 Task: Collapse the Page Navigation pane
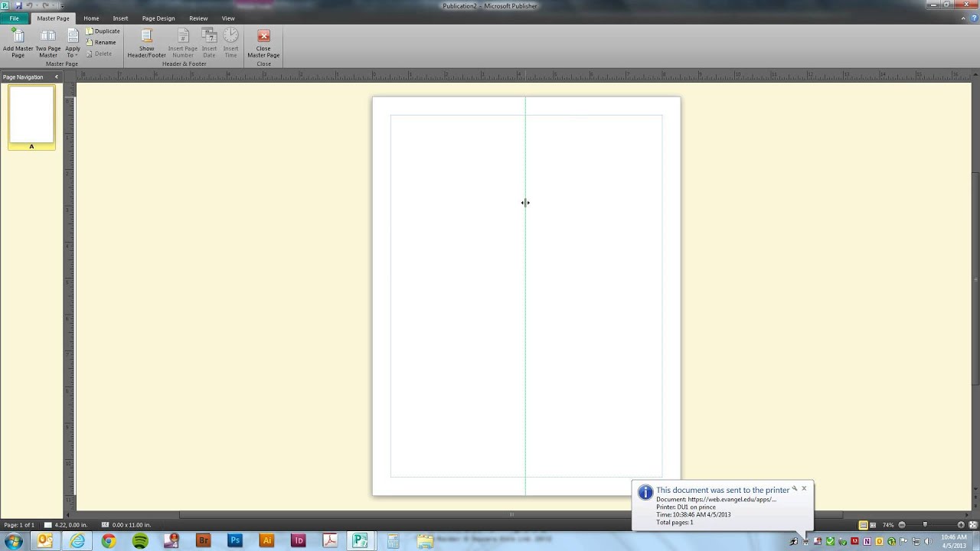56,77
